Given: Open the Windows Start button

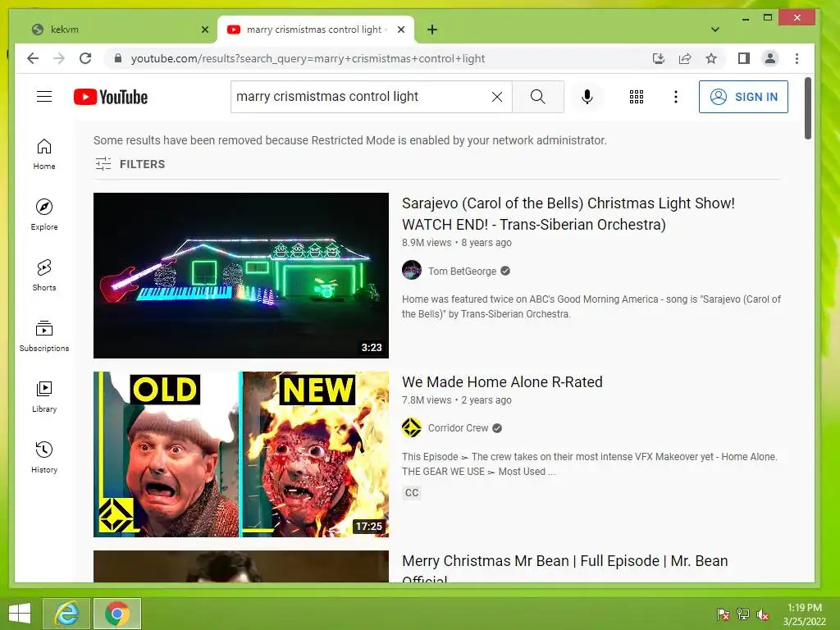Looking at the screenshot, I should [20, 614].
